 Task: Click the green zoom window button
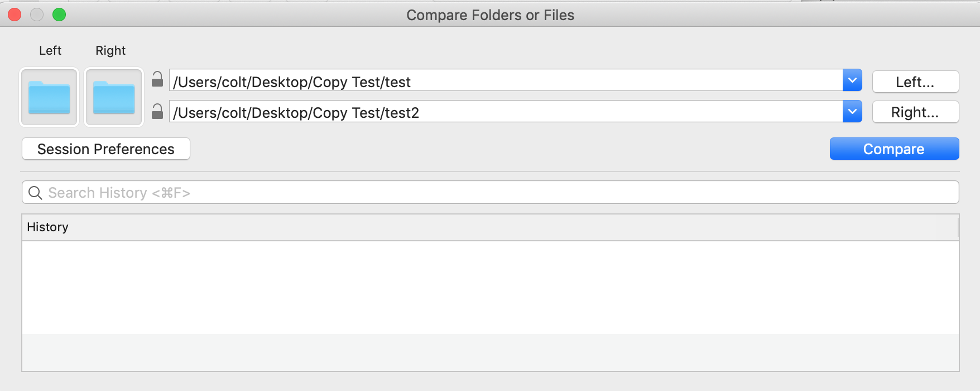[x=59, y=15]
